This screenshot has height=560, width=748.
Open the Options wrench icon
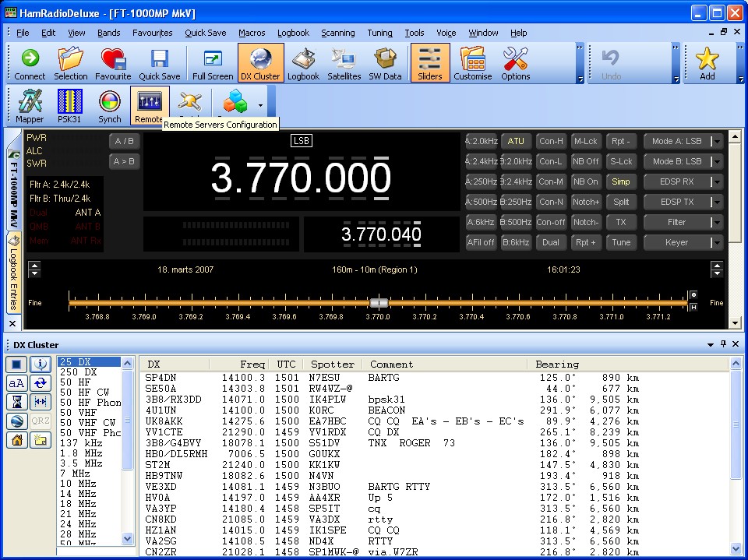[515, 63]
